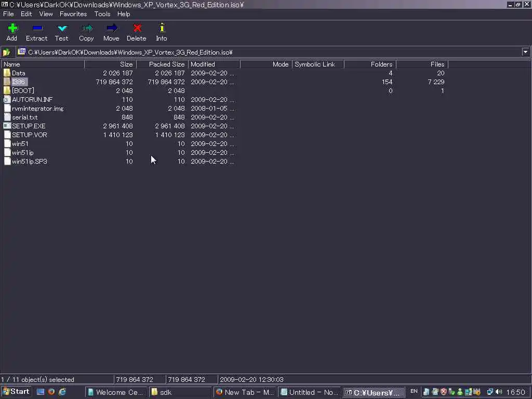Open the Favorites menu

coord(73,14)
